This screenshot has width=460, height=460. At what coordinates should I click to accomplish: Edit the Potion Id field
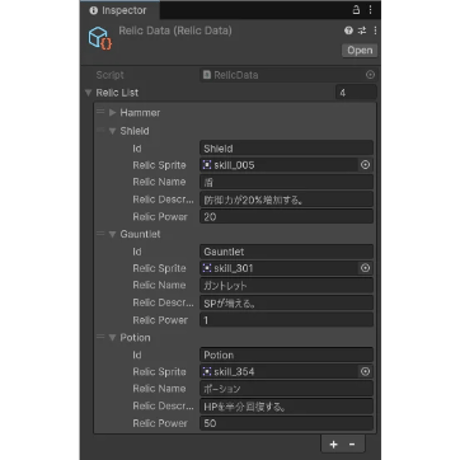[286, 355]
